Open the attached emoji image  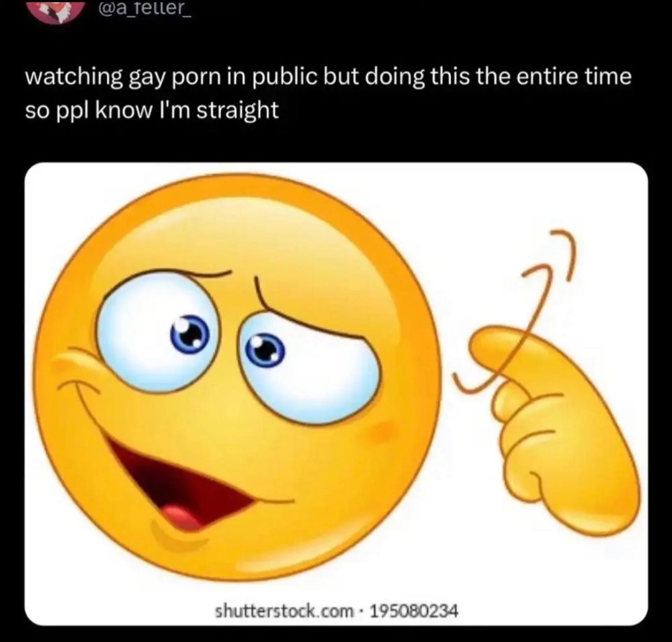coord(336,394)
